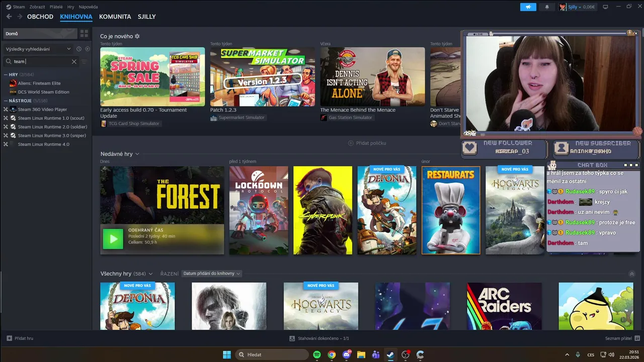Click Přidat hru to add game
644x362 pixels.
pyautogui.click(x=20, y=338)
